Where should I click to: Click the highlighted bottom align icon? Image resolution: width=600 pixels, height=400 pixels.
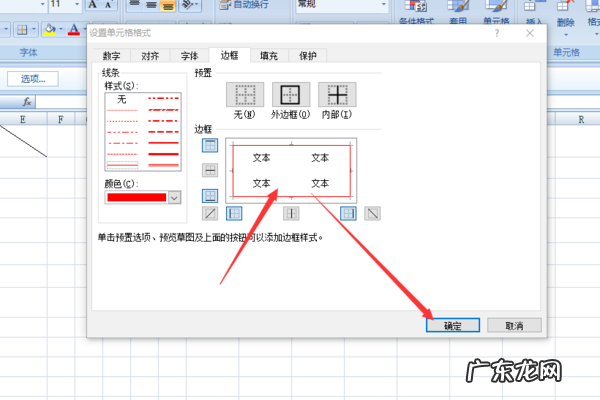[x=168, y=5]
